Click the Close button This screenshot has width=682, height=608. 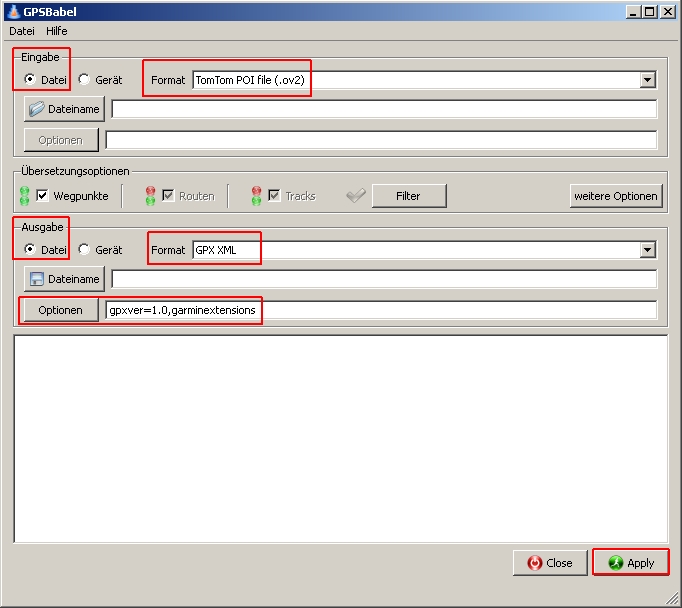(x=550, y=563)
